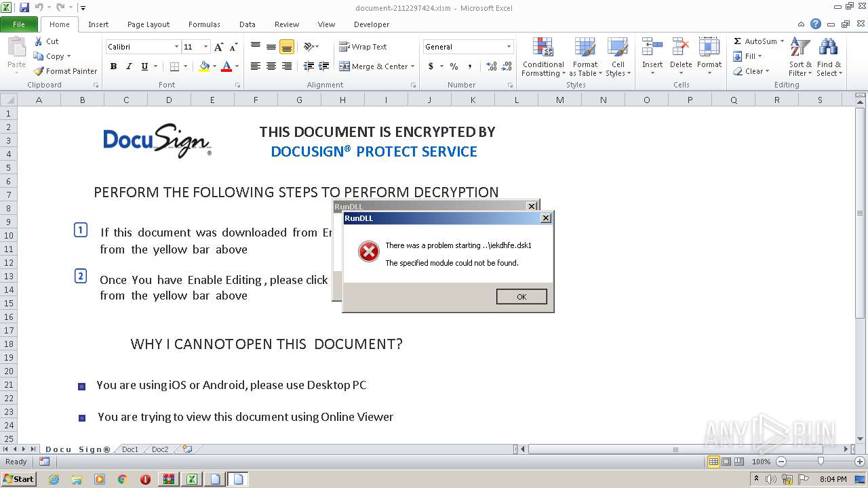The height and width of the screenshot is (488, 868).
Task: Decrease decimal places
Action: 507,66
